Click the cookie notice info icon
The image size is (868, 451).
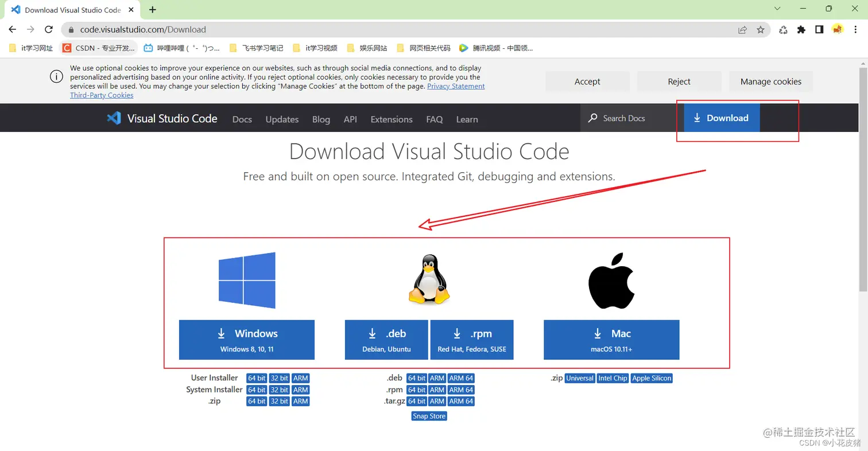(x=56, y=76)
